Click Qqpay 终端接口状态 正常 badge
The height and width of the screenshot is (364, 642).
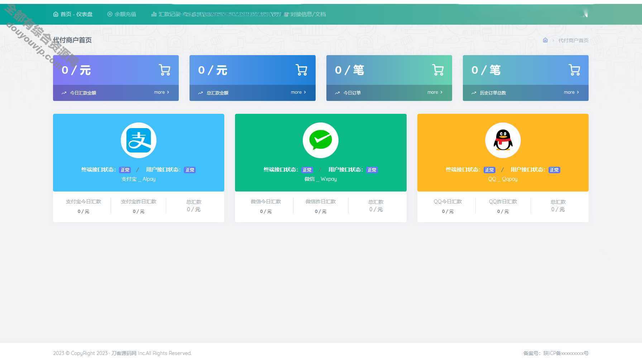489,170
